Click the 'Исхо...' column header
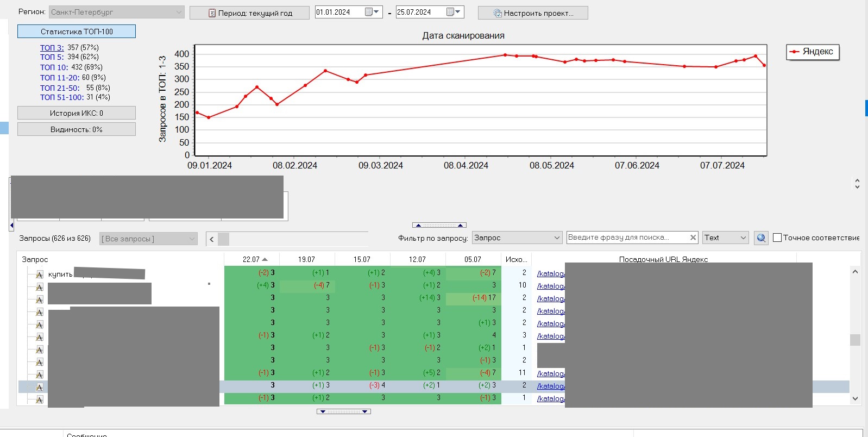868x437 pixels. click(516, 259)
